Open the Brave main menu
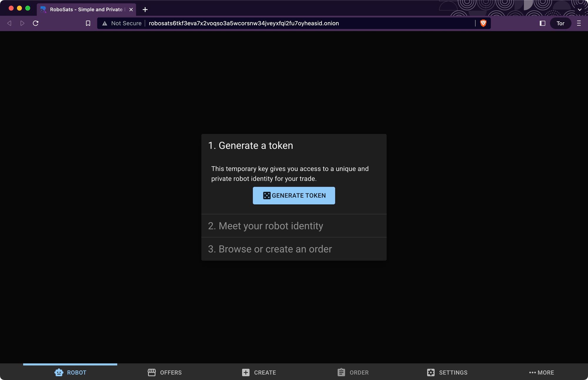588x380 pixels. pyautogui.click(x=579, y=23)
